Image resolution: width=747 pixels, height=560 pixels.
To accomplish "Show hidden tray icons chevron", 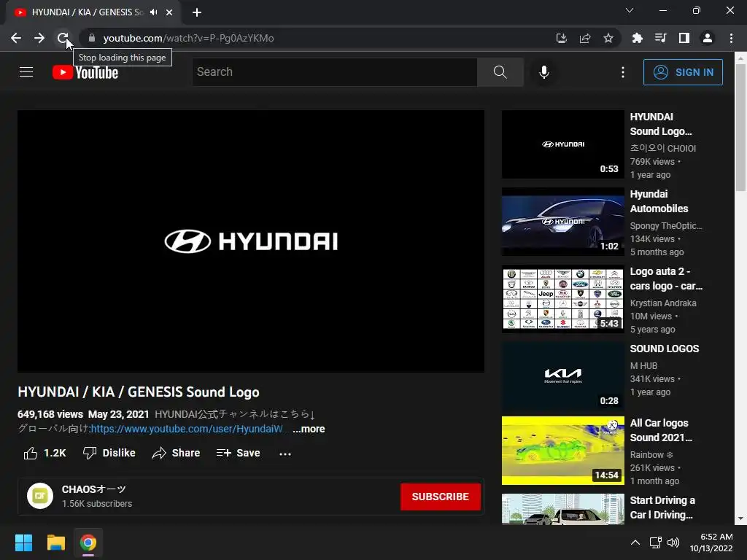I will [635, 542].
